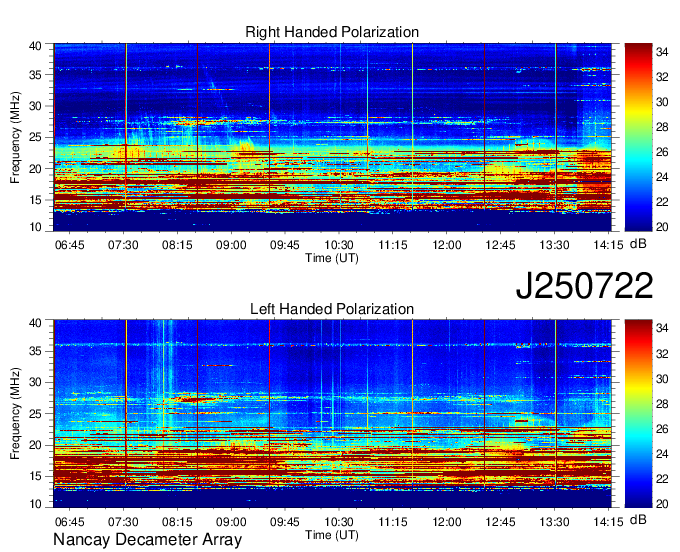The image size is (680, 552).
Task: Click the 12:45 tick under the Left Handed plot
Action: coord(500,522)
